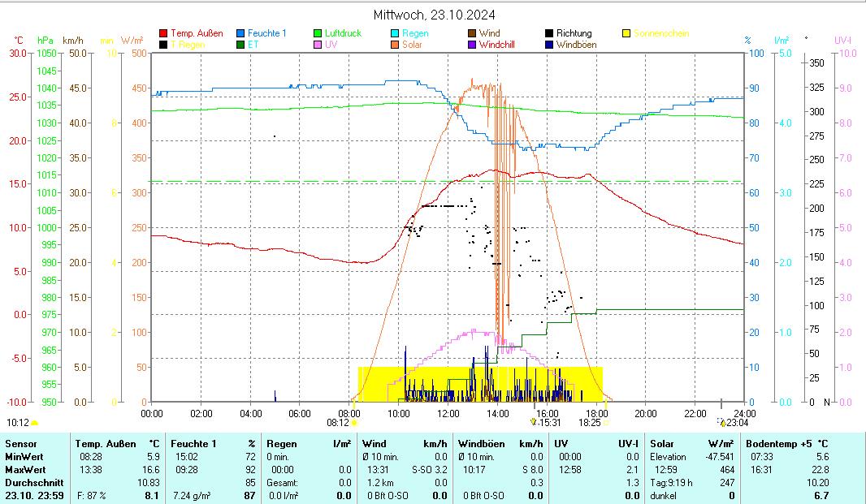The width and height of the screenshot is (866, 504).
Task: Click the absolute humidity 7.24 g/m³
Action: coord(192,496)
